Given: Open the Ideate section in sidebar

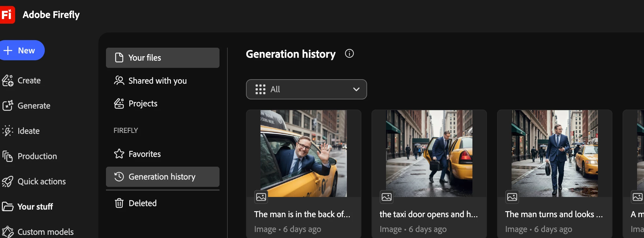Looking at the screenshot, I should tap(21, 131).
